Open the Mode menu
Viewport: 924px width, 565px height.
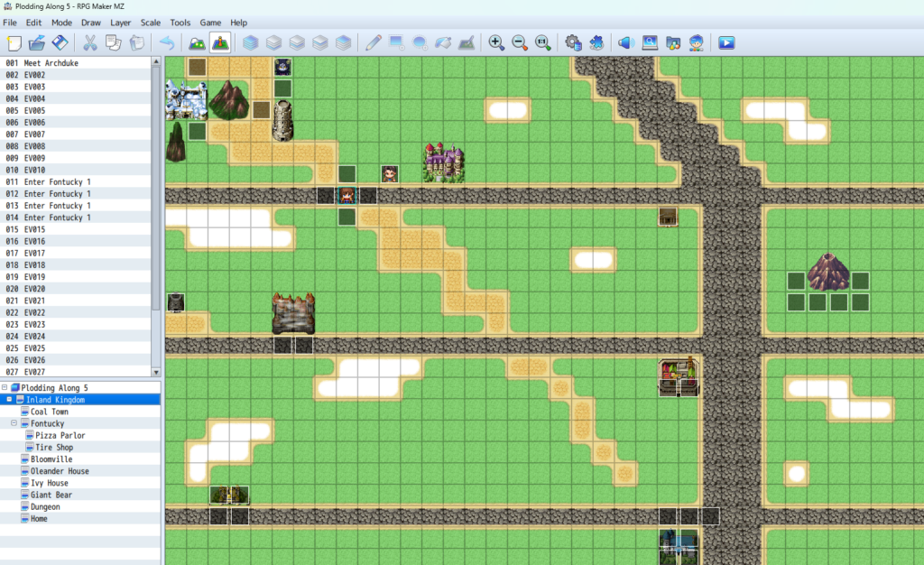coord(61,23)
